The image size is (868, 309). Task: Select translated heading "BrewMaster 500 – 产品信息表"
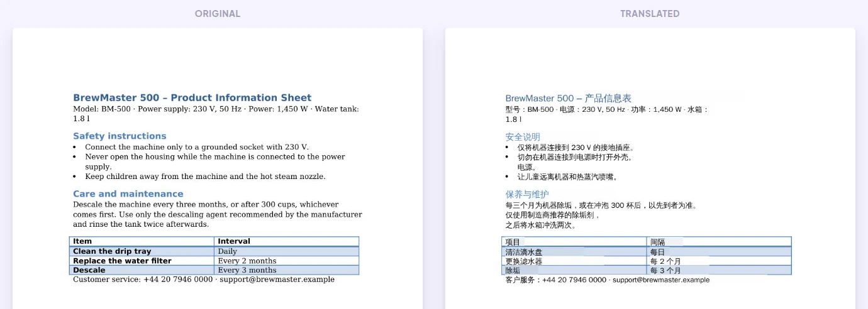568,98
